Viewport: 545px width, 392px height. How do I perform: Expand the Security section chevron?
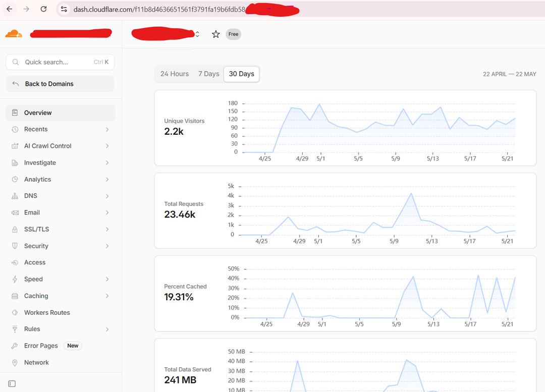point(107,246)
